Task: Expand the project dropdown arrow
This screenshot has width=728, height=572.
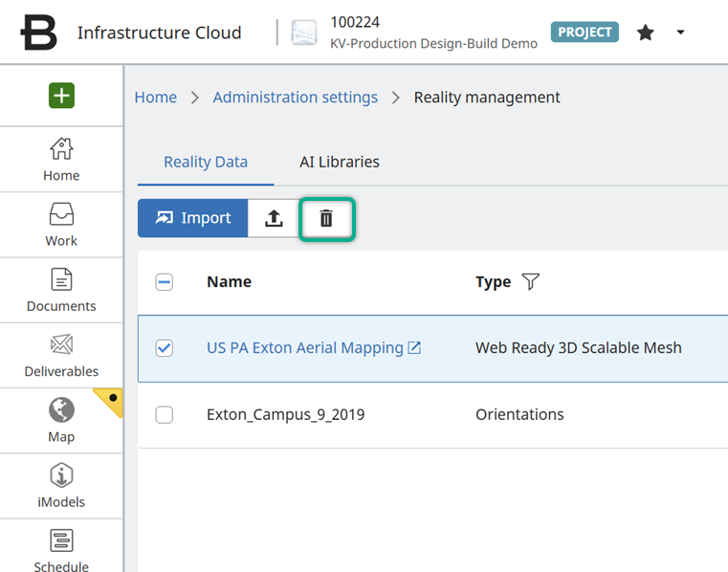Action: point(680,33)
